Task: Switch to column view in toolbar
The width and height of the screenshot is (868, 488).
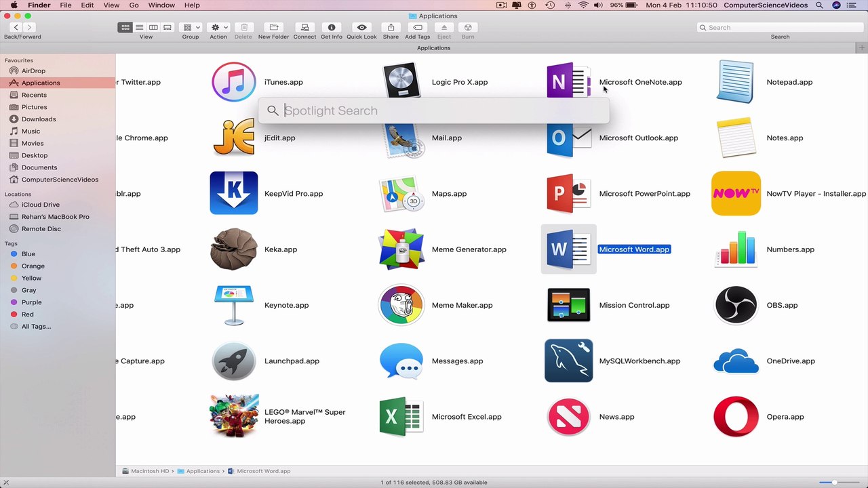Action: 153,27
